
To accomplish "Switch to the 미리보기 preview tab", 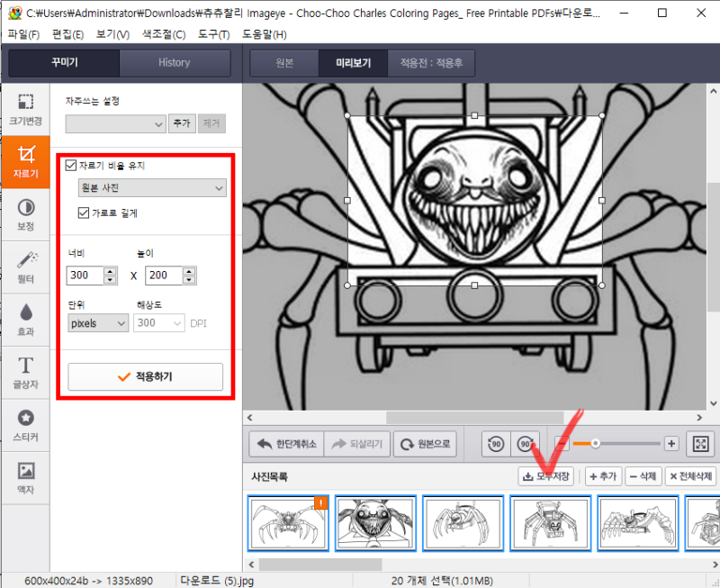I will [x=353, y=62].
